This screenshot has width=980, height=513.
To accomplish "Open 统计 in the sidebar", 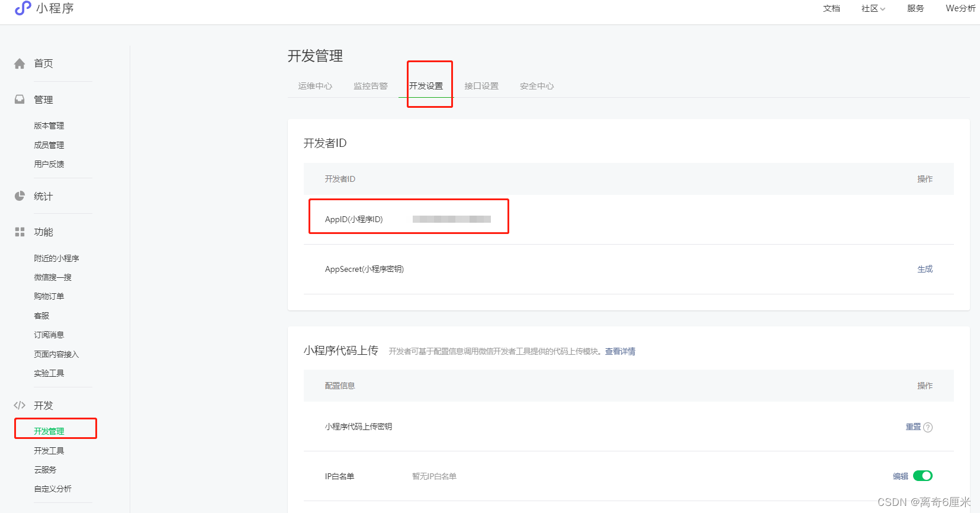I will (x=43, y=196).
